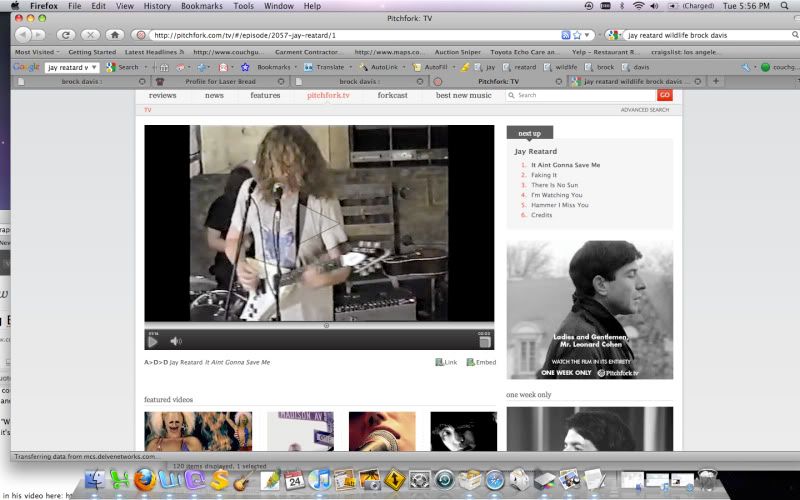Open the Google Toolbar Search button dropdown
The width and height of the screenshot is (800, 500).
point(145,67)
